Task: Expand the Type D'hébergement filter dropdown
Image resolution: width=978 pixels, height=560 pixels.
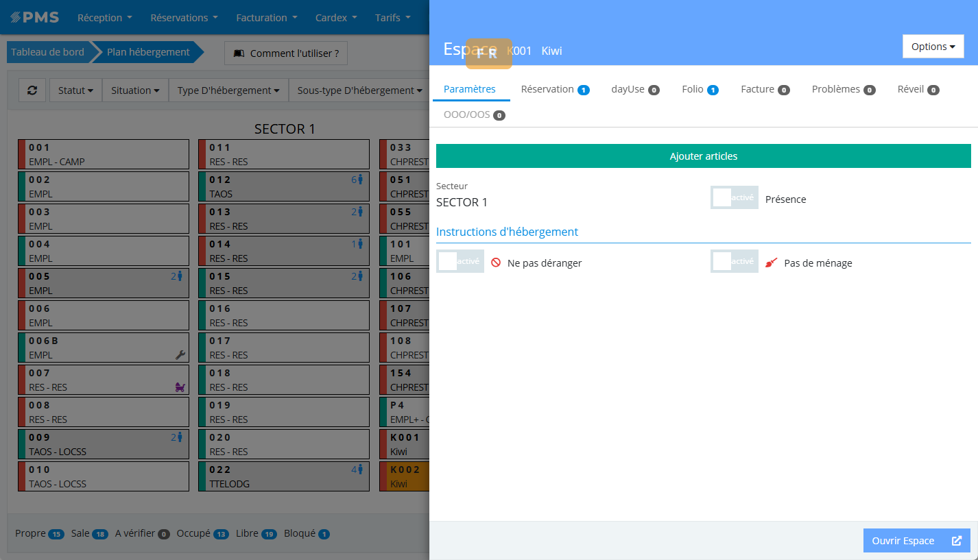Action: (228, 90)
